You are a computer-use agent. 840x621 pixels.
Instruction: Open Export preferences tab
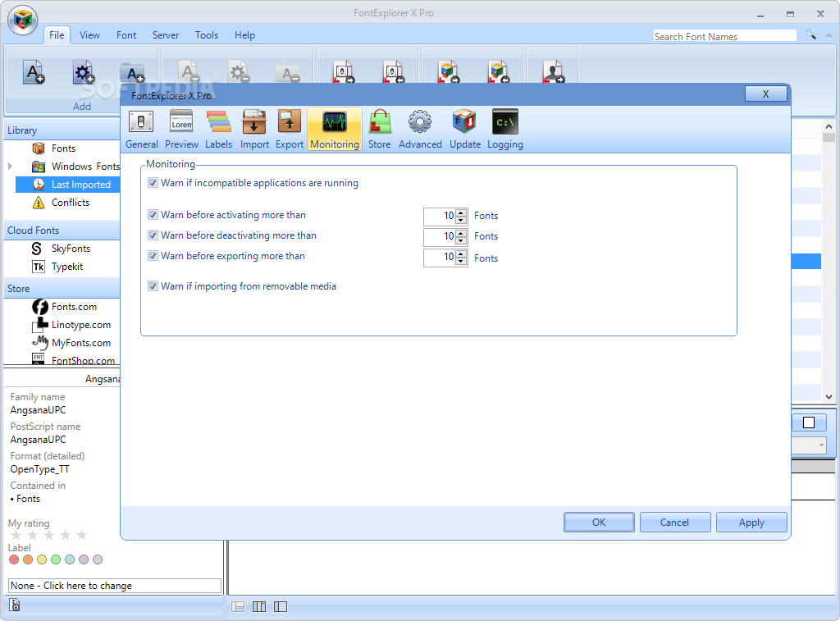290,129
